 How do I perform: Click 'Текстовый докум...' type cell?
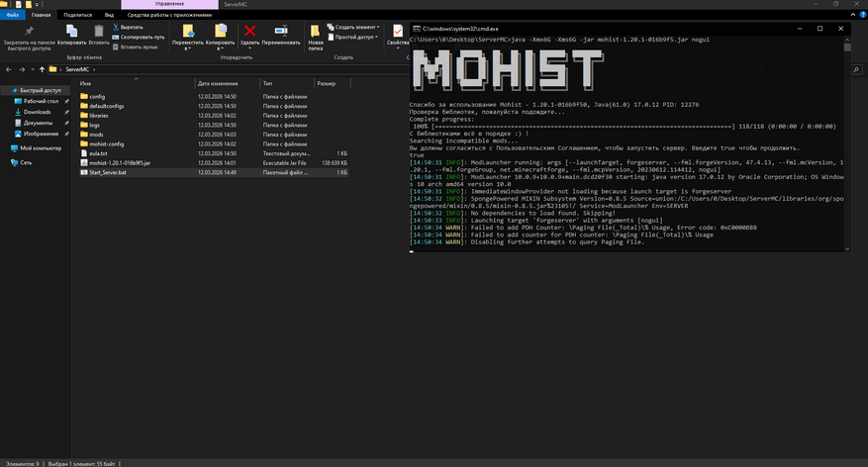pos(287,153)
